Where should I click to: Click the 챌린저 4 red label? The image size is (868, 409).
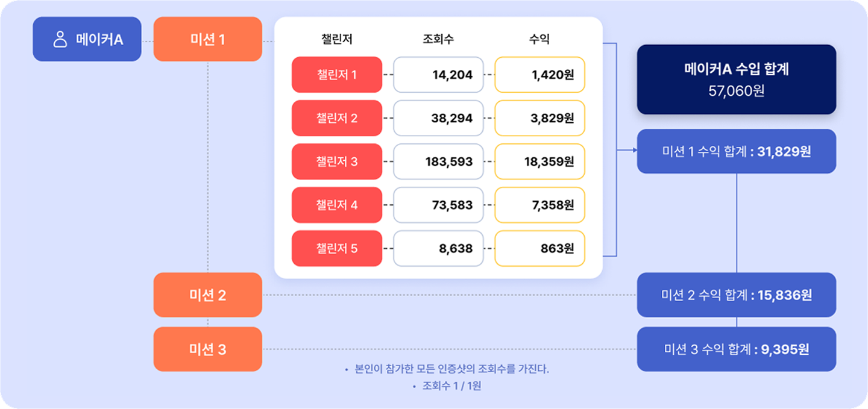tap(337, 205)
